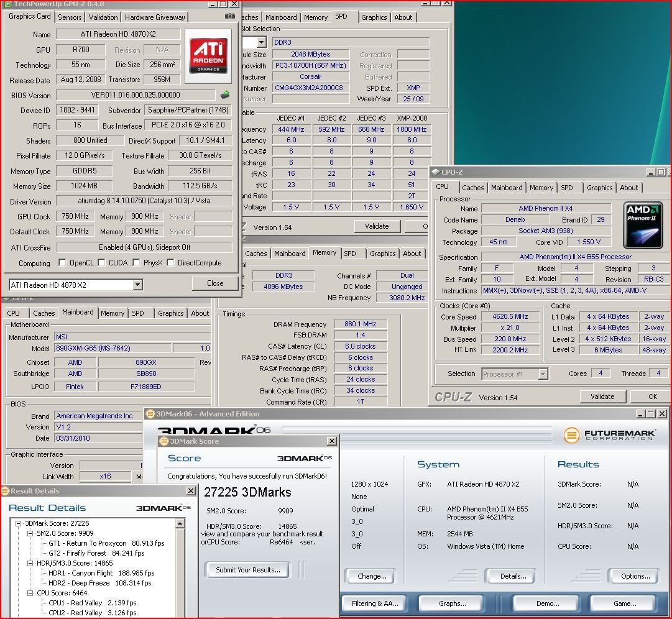Click the GPU-Z screenshot camera icon
Image resolution: width=672 pixels, height=619 pixels.
[230, 16]
